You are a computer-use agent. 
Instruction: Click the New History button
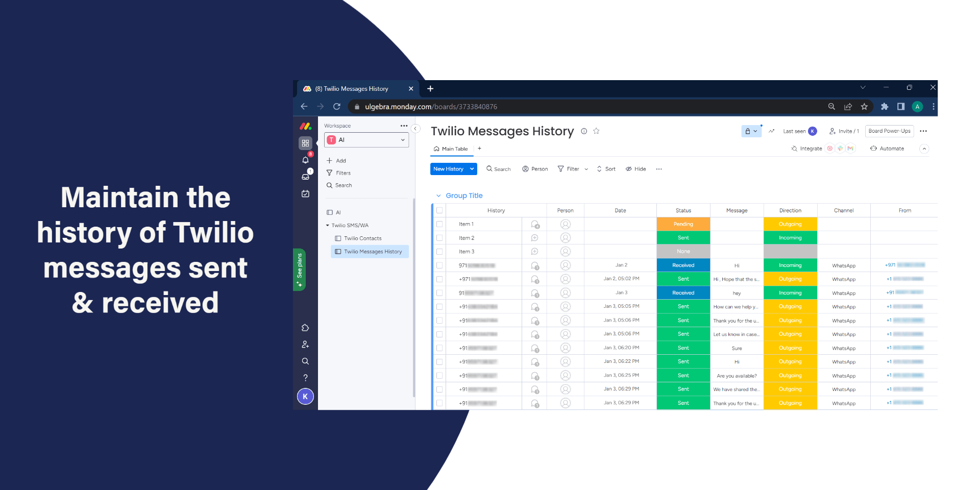click(449, 169)
